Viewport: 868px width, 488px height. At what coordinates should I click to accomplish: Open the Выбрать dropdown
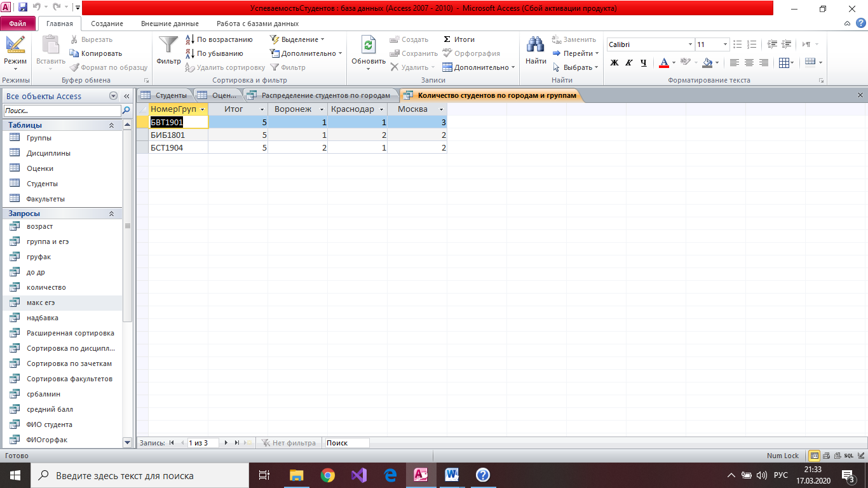(576, 67)
